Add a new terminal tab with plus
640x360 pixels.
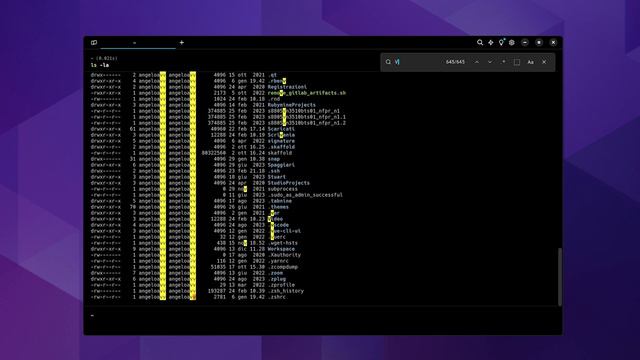182,42
